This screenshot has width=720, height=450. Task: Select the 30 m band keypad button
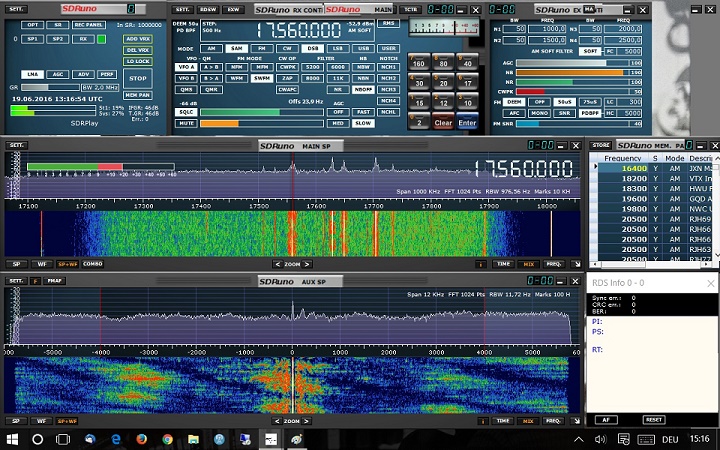[x=419, y=81]
